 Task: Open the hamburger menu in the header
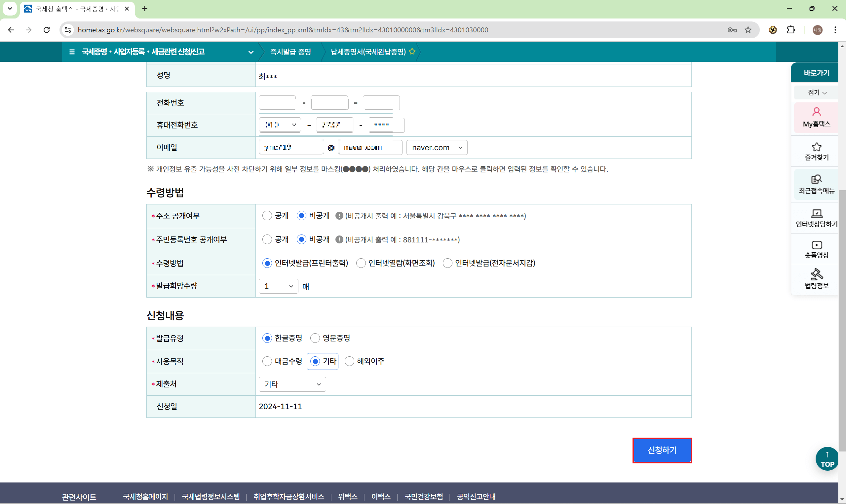(72, 52)
